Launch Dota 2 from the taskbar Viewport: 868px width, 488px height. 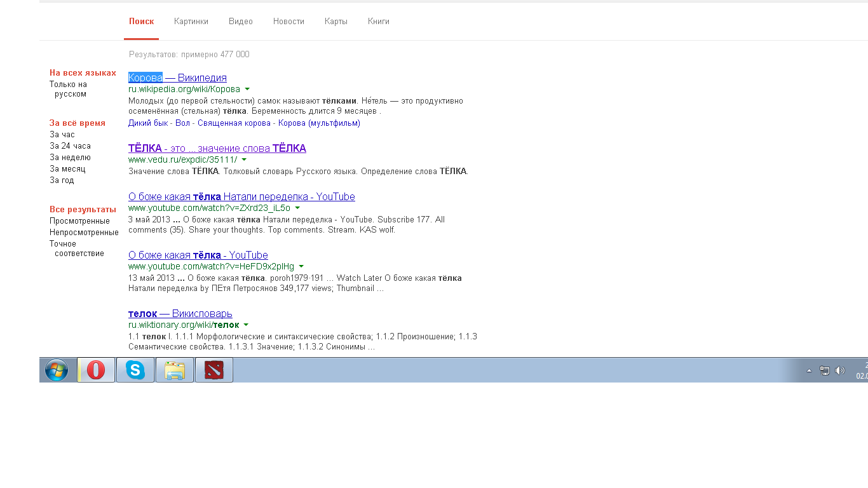[x=214, y=370]
